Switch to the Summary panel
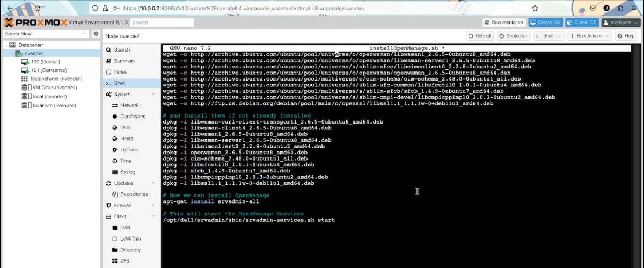Screen dimensions: 644x268 (124, 61)
